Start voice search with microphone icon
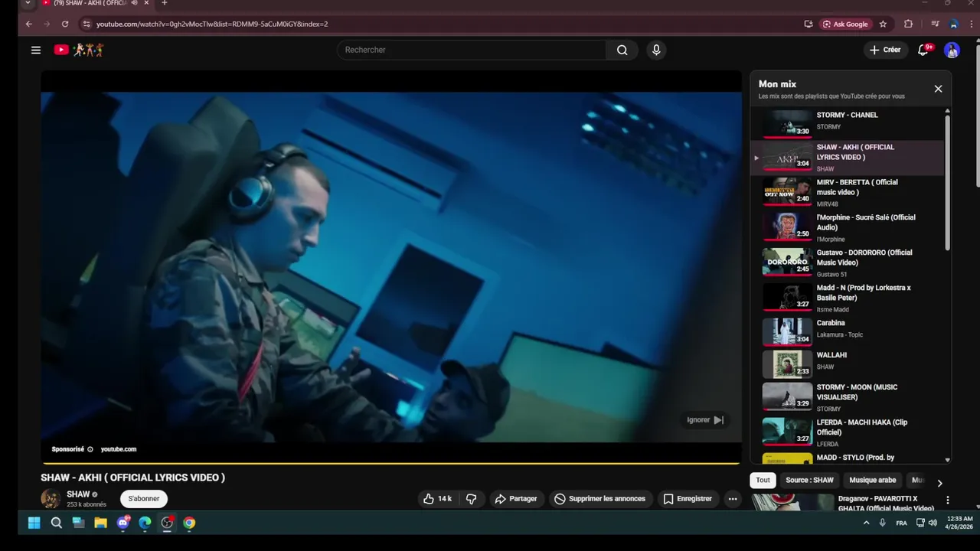This screenshot has height=551, width=980. click(656, 50)
